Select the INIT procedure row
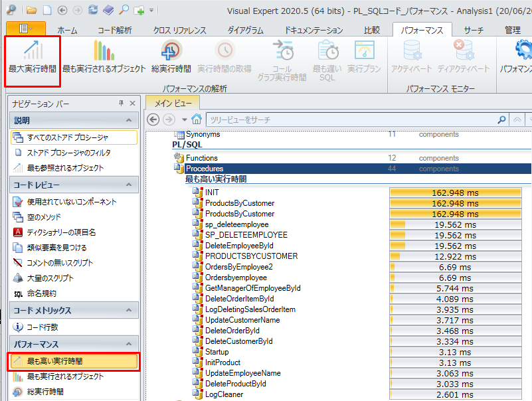532x401 pixels. [x=212, y=193]
